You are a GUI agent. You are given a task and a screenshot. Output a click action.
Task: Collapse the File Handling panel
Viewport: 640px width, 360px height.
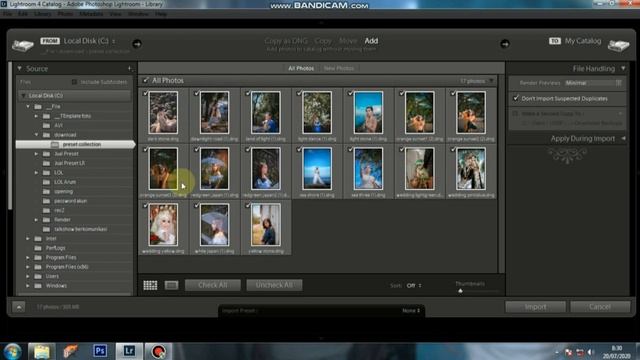pos(623,69)
